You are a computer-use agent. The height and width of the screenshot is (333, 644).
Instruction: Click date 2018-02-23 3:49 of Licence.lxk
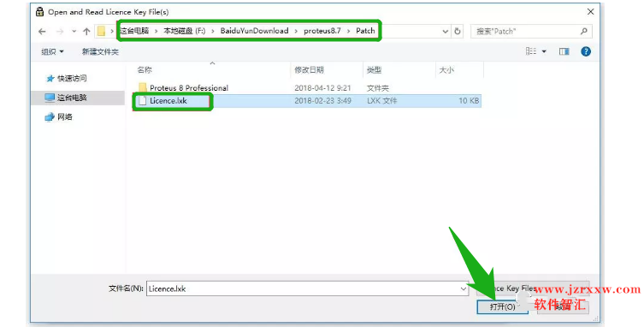coord(322,101)
